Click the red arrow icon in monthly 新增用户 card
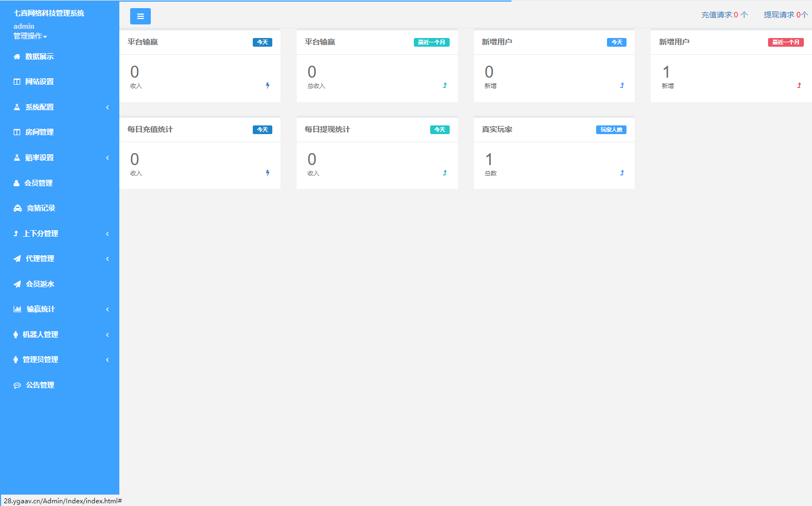Viewport: 812px width, 506px height. (799, 85)
